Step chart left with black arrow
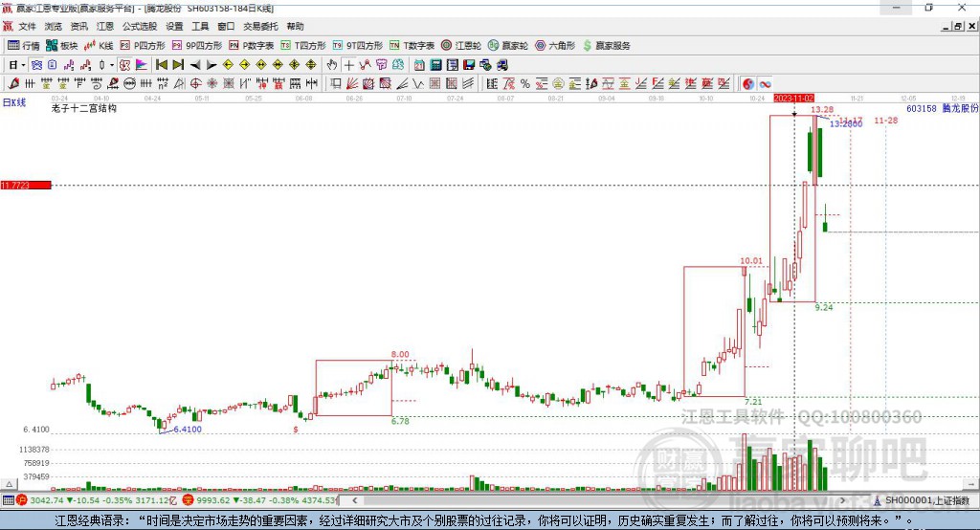 (195, 65)
